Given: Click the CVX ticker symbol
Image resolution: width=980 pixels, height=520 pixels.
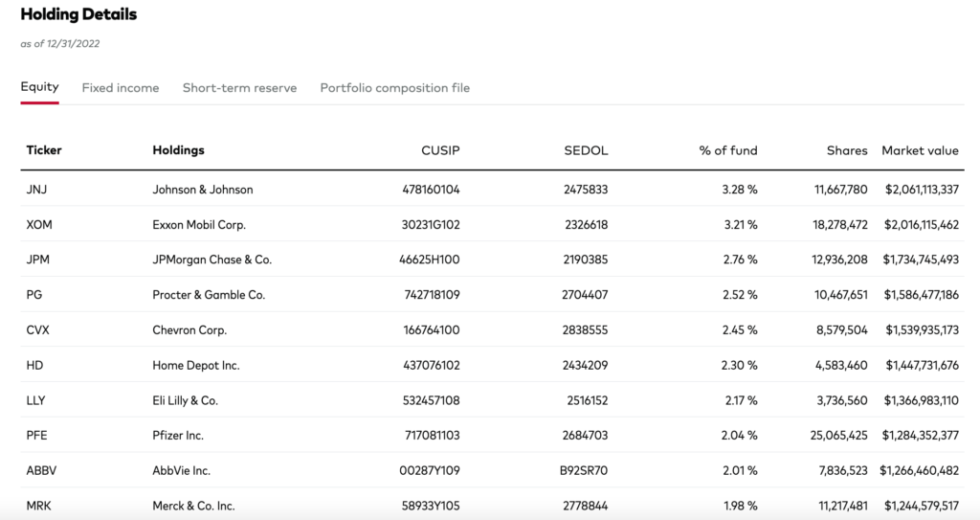Looking at the screenshot, I should (x=36, y=330).
